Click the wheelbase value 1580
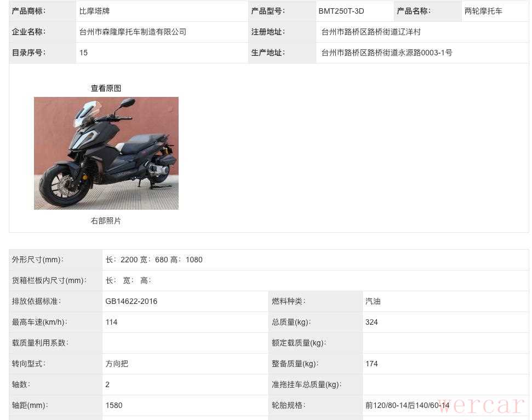 pyautogui.click(x=113, y=405)
